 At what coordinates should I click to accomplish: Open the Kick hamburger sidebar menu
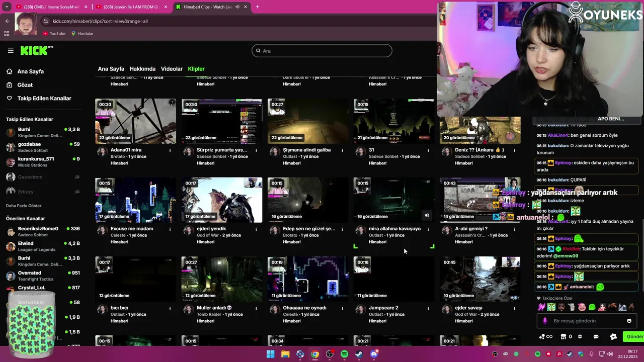11,50
